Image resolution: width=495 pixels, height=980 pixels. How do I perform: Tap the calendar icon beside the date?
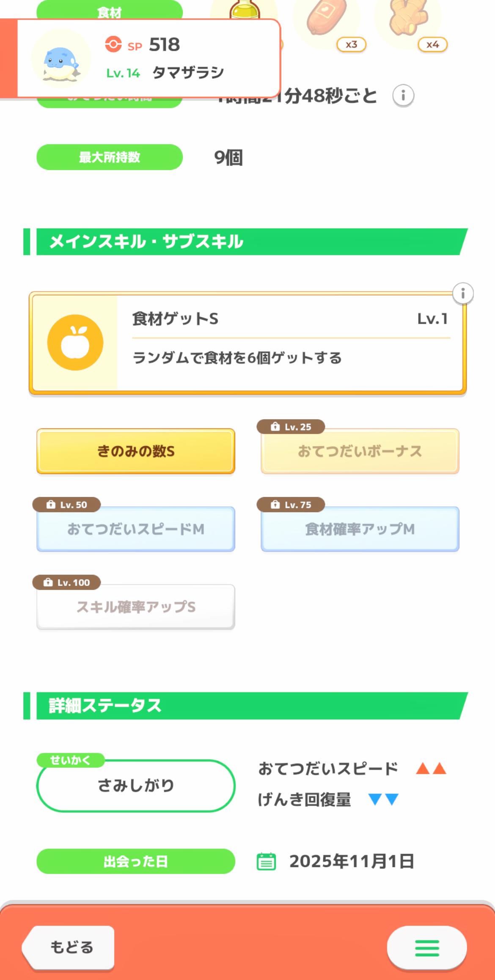[x=266, y=862]
